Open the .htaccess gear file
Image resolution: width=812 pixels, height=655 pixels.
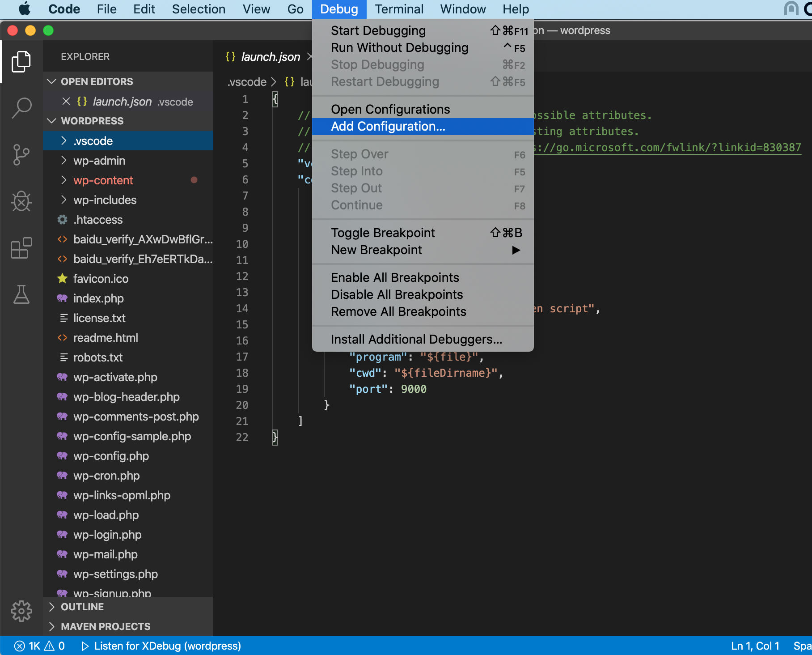tap(128, 220)
